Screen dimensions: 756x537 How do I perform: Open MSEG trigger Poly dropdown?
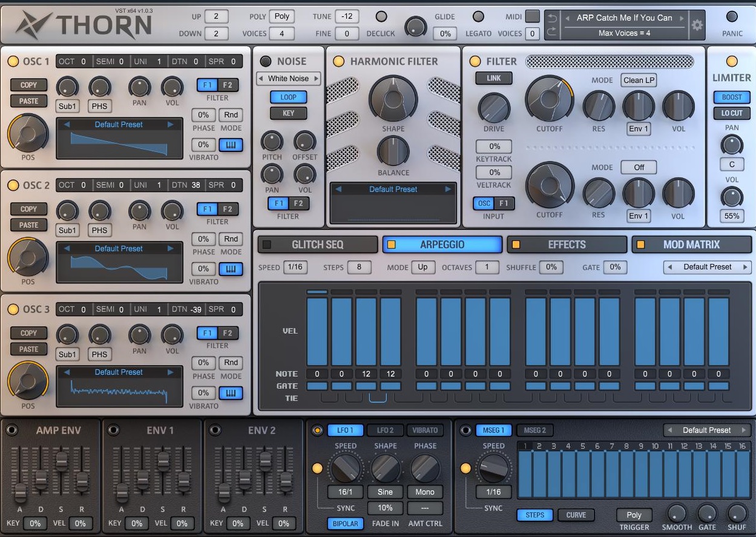click(x=634, y=515)
